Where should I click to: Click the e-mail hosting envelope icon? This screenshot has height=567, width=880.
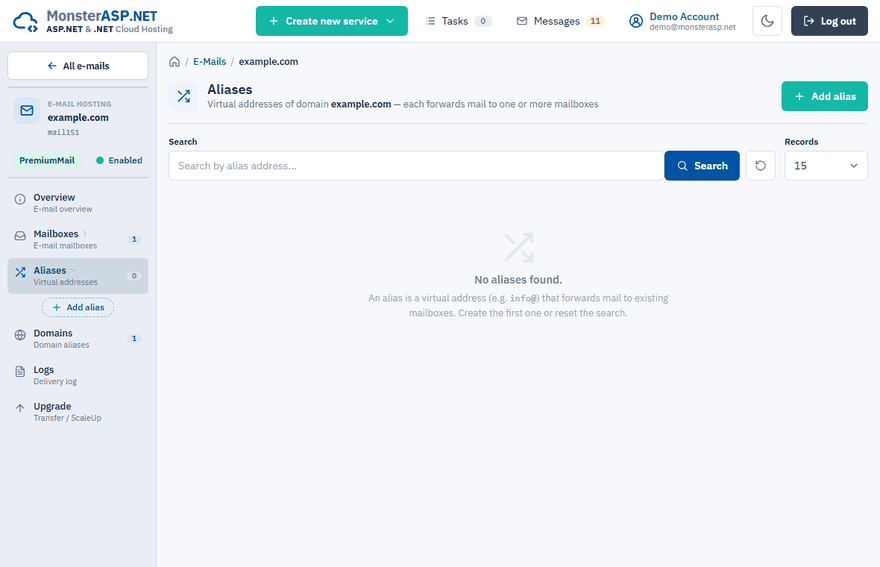click(27, 111)
